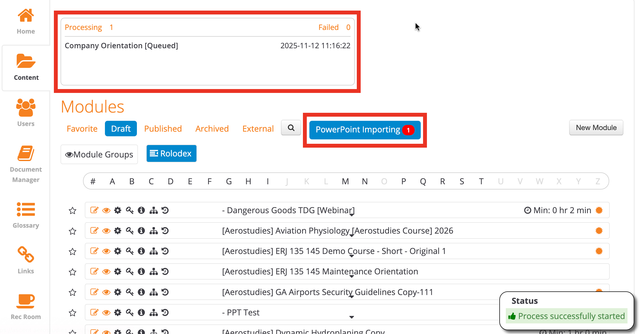Open the Links sidebar icon
The height and width of the screenshot is (334, 644).
(26, 254)
